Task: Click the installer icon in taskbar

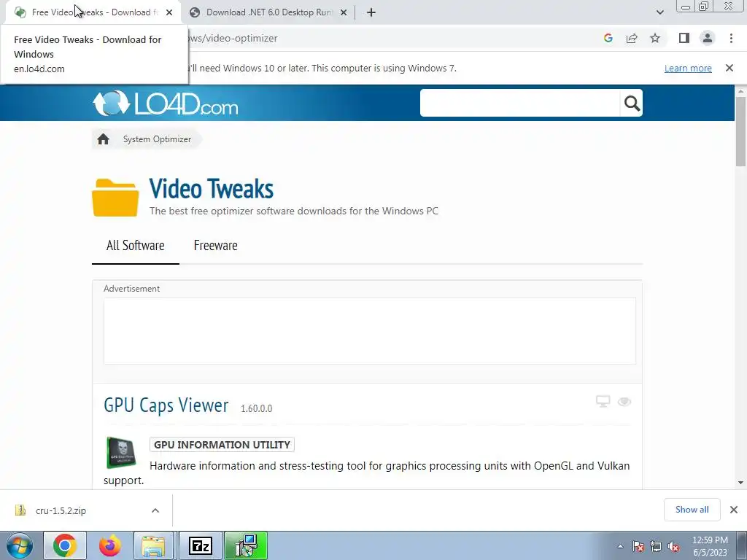Action: click(x=246, y=545)
